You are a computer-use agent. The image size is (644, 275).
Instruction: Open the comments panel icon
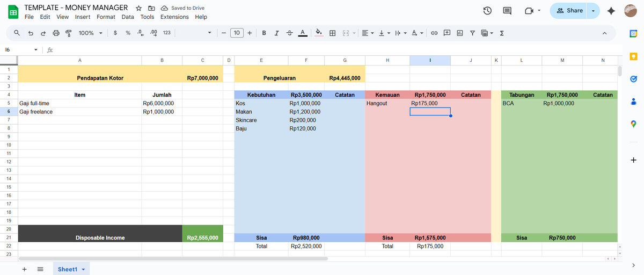tap(507, 11)
